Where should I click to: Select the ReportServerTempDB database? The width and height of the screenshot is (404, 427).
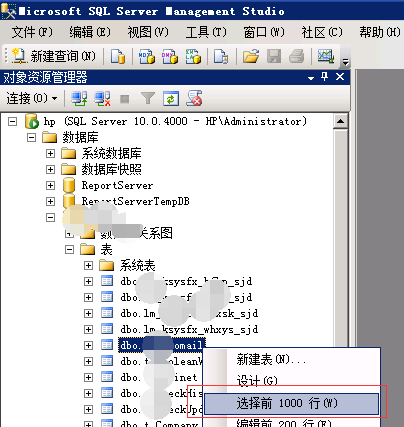(136, 201)
